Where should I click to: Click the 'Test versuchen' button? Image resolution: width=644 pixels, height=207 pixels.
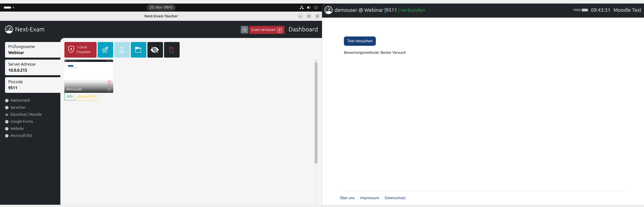pos(359,41)
